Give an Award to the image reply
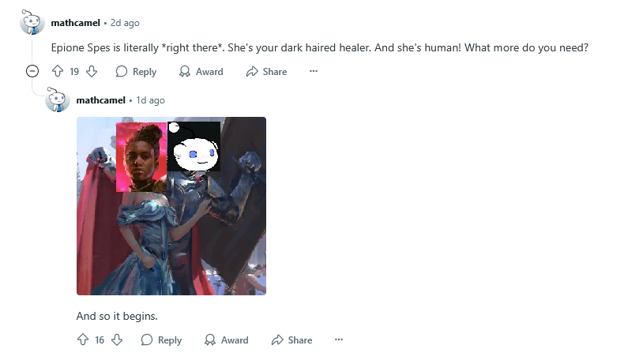 (226, 340)
